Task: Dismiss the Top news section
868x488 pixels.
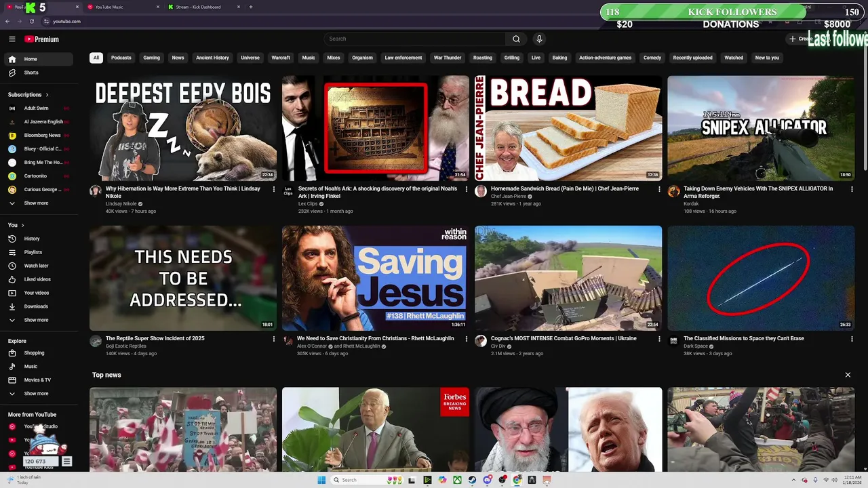Action: 848,375
